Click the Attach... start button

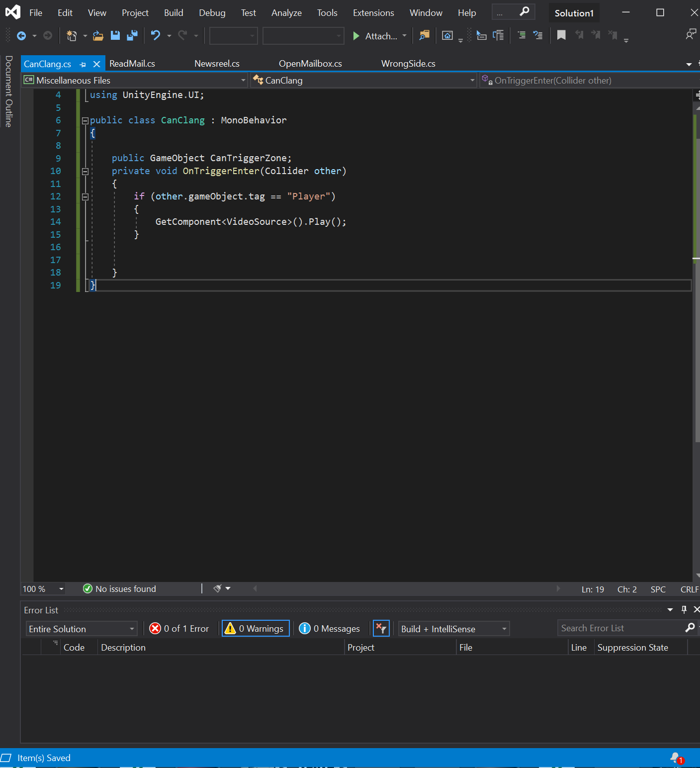[375, 36]
